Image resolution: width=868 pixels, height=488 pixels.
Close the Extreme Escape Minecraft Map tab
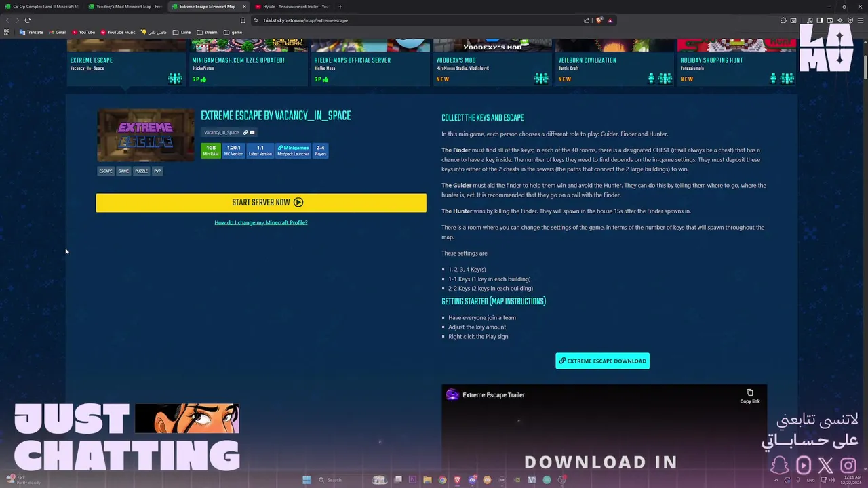coord(243,7)
